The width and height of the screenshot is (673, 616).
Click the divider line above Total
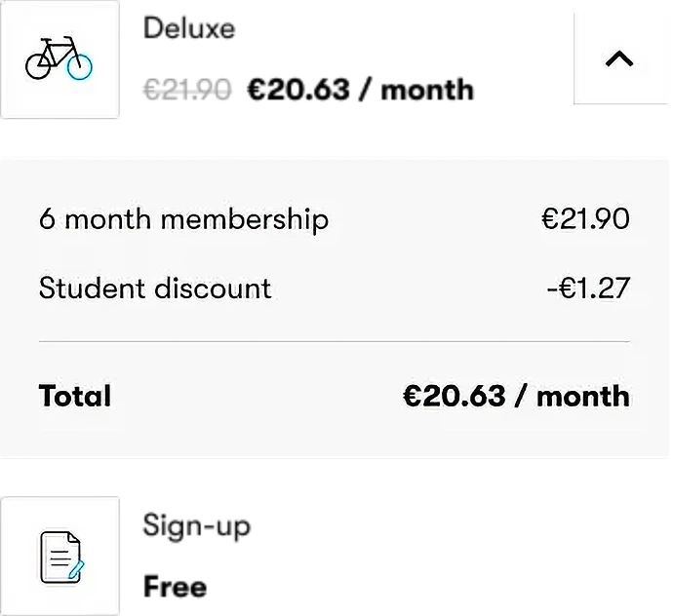point(335,341)
